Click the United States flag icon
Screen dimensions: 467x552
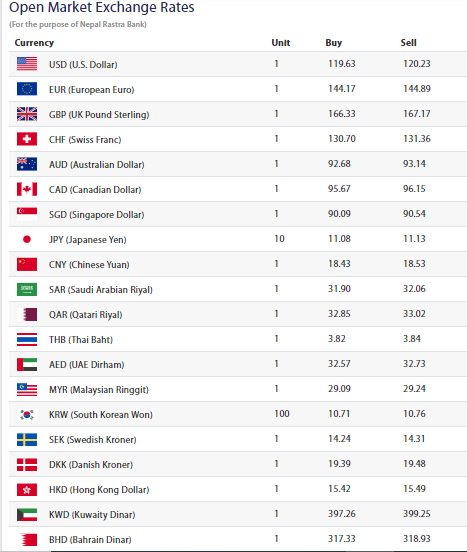pos(27,64)
